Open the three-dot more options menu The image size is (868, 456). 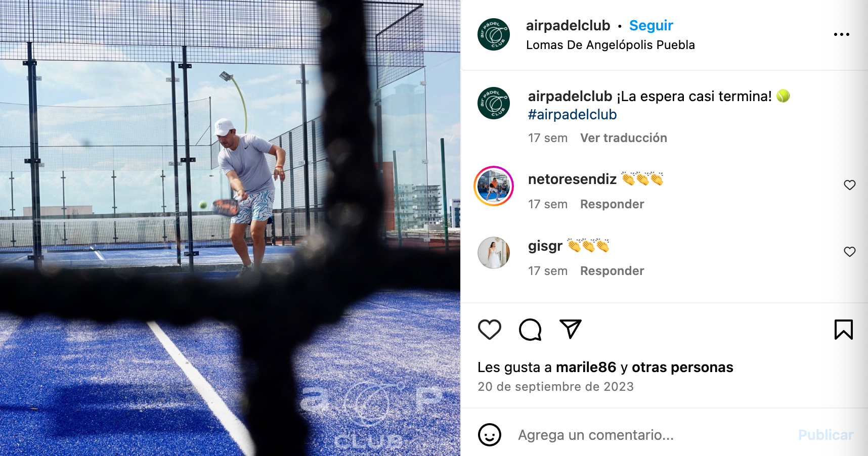pos(842,34)
